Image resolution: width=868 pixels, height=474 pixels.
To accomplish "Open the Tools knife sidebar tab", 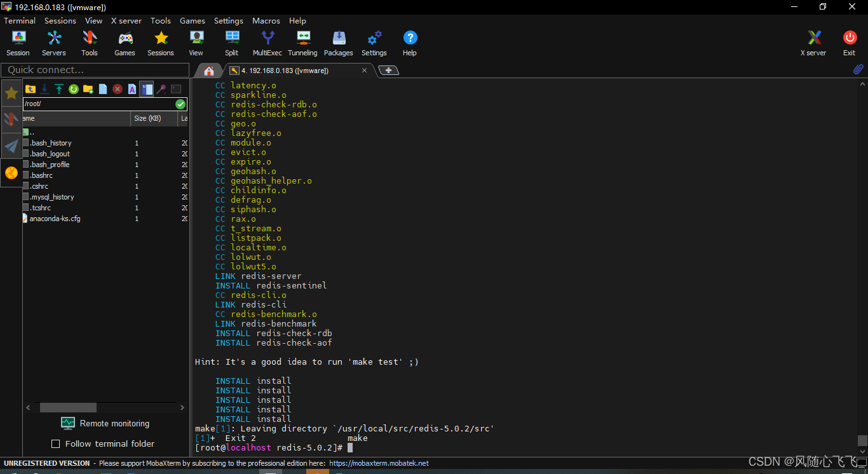I will click(11, 119).
